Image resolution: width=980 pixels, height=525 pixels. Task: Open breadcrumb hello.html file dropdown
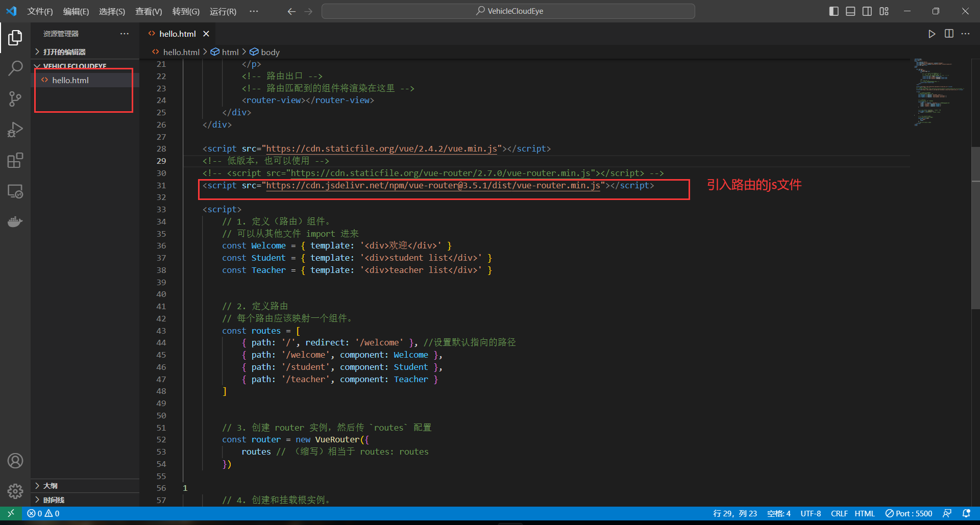[176, 52]
